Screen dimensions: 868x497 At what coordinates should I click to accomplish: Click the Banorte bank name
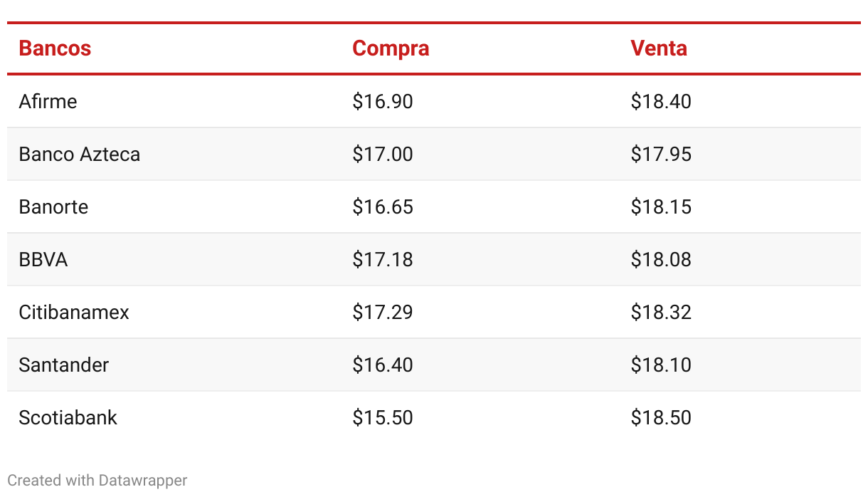pos(53,207)
